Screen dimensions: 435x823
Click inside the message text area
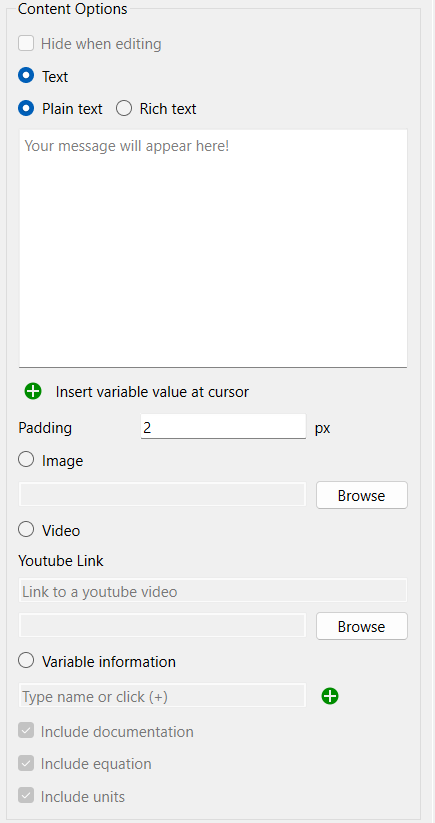tap(213, 248)
